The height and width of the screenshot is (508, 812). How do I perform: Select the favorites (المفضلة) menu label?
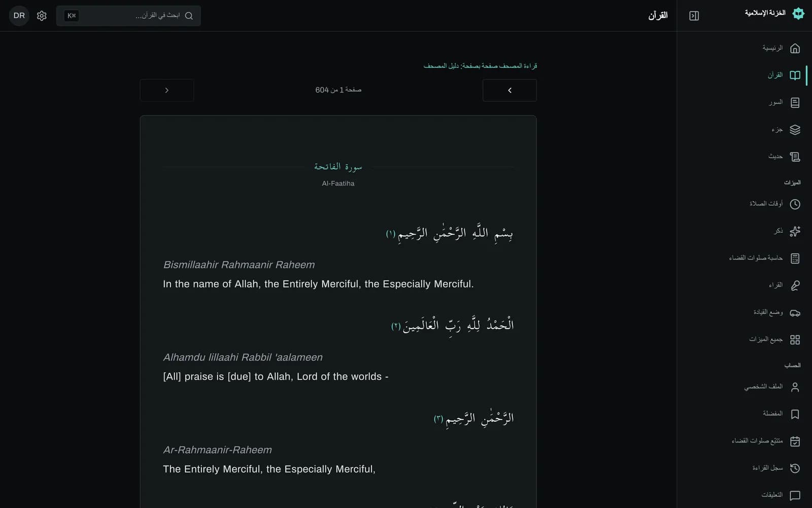[x=773, y=414]
